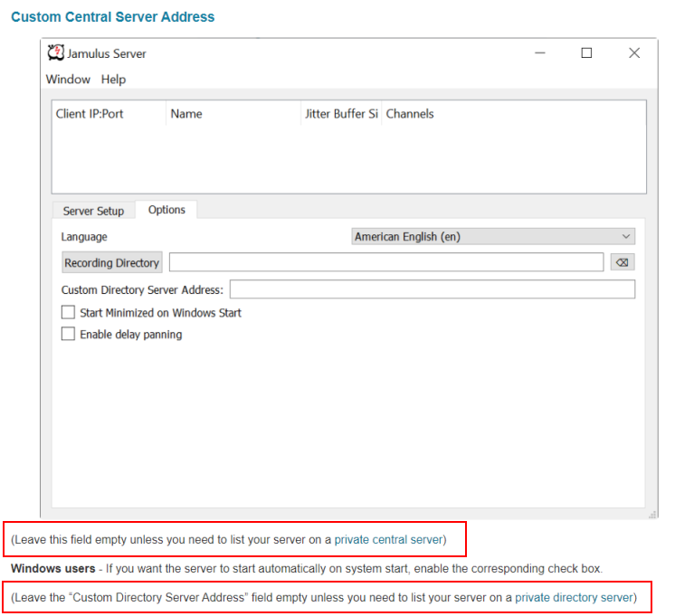Click the Jitter Buffer Si column header
This screenshot has width=675, height=616.
[341, 114]
